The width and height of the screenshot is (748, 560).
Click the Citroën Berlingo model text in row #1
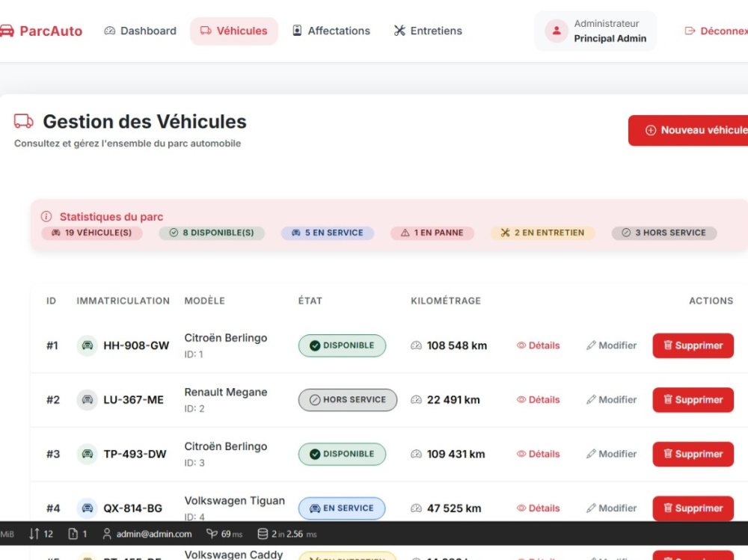(x=226, y=338)
